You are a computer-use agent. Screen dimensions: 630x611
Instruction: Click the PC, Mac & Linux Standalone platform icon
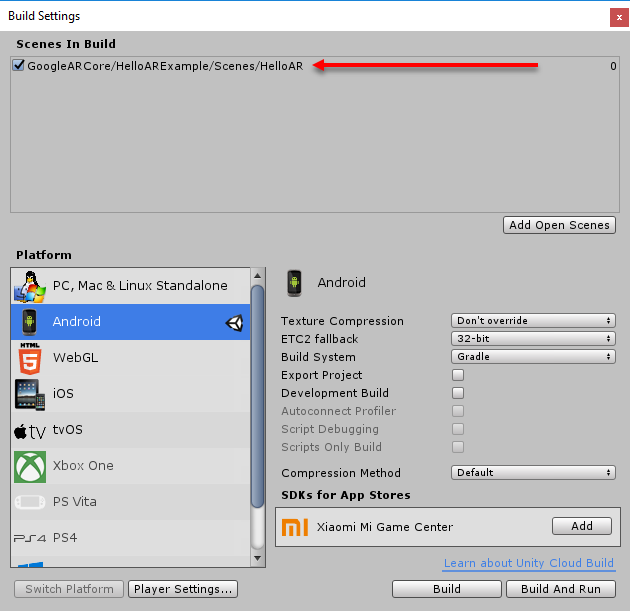tap(30, 286)
